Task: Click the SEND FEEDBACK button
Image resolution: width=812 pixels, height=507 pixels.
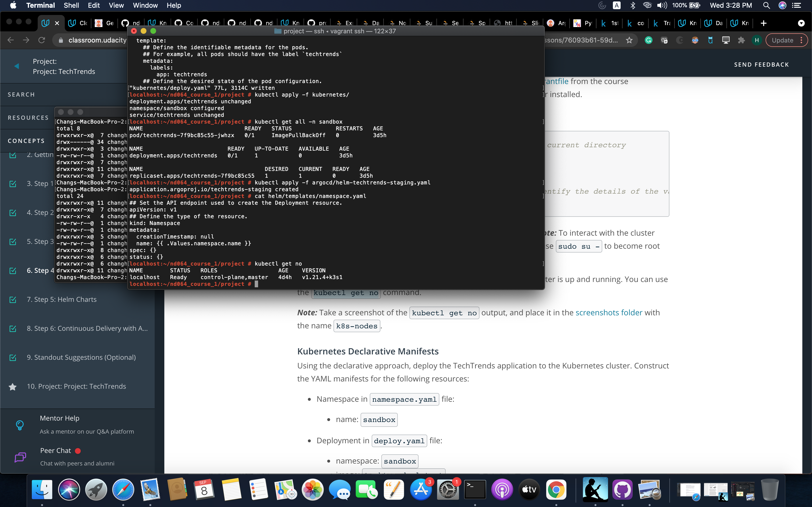Action: tap(761, 64)
